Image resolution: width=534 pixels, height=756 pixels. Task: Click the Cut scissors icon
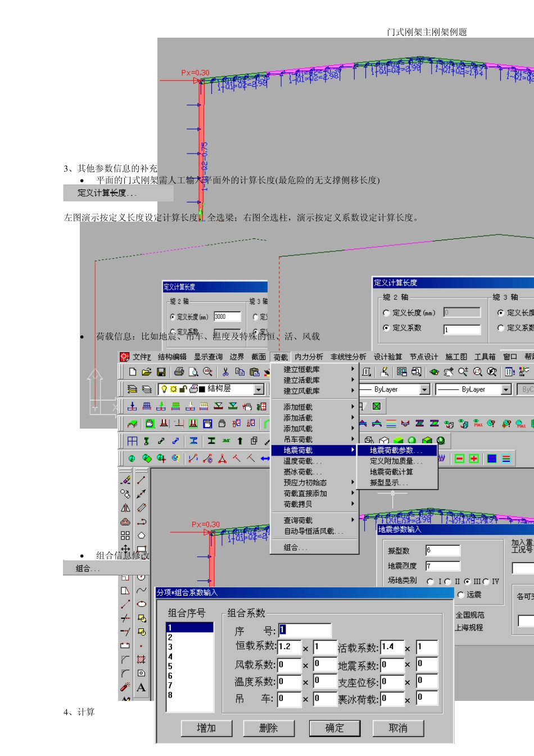(x=225, y=372)
